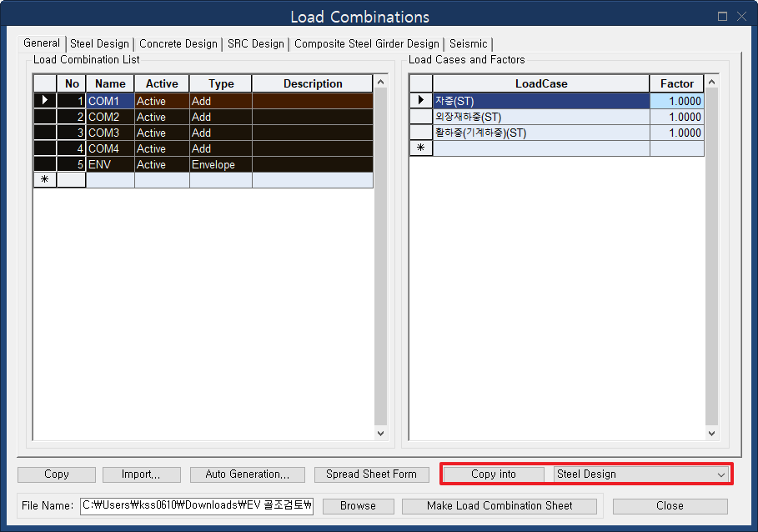Click new-row asterisk in load cases table

[x=420, y=148]
